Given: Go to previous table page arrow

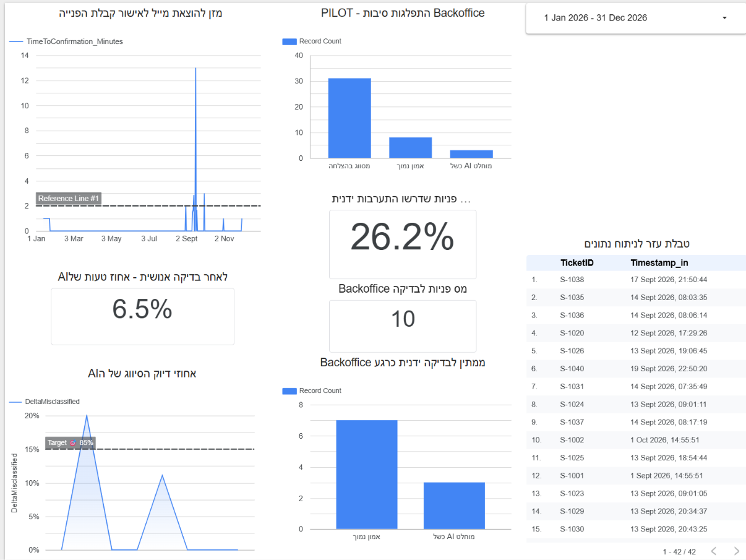Looking at the screenshot, I should coord(713,551).
